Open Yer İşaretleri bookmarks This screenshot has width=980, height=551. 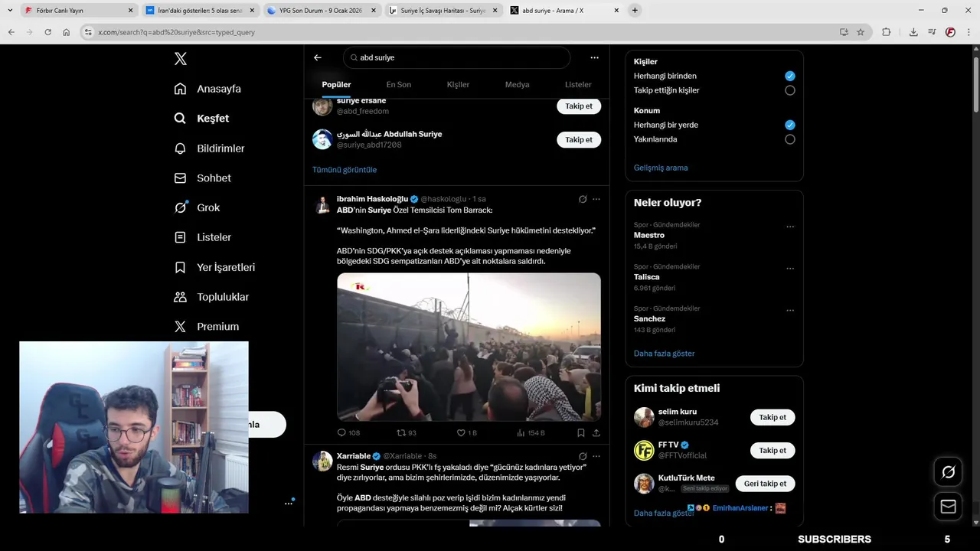click(x=214, y=267)
